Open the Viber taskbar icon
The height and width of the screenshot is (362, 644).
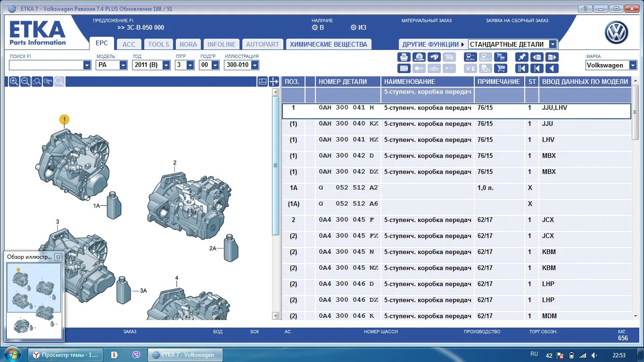coord(137,355)
